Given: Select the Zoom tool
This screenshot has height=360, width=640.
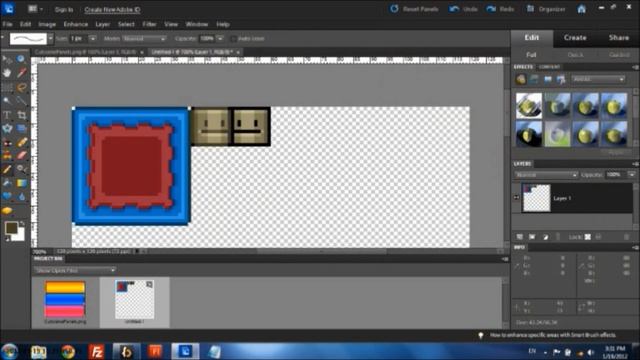Looking at the screenshot, I should [21, 60].
